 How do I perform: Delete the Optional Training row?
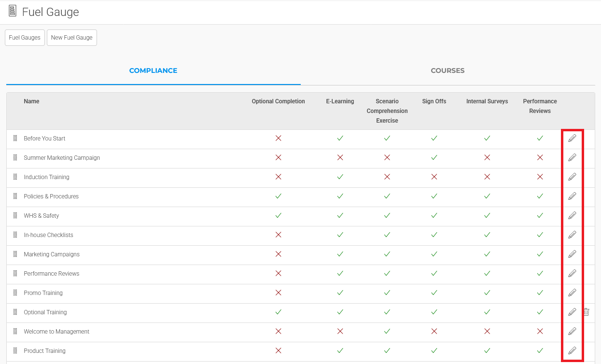click(587, 312)
